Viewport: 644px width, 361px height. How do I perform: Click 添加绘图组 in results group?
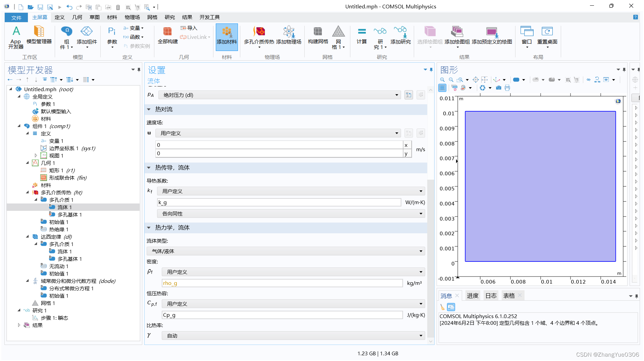coord(457,37)
